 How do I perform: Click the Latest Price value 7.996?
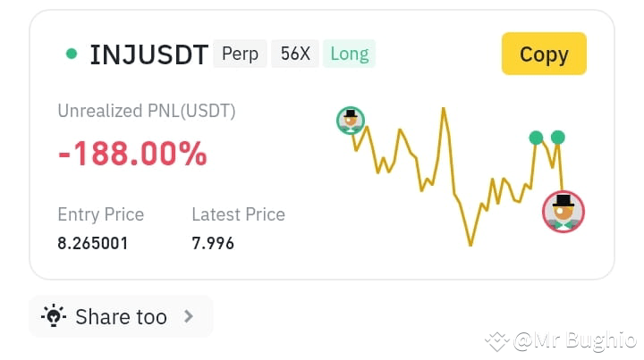pyautogui.click(x=213, y=243)
